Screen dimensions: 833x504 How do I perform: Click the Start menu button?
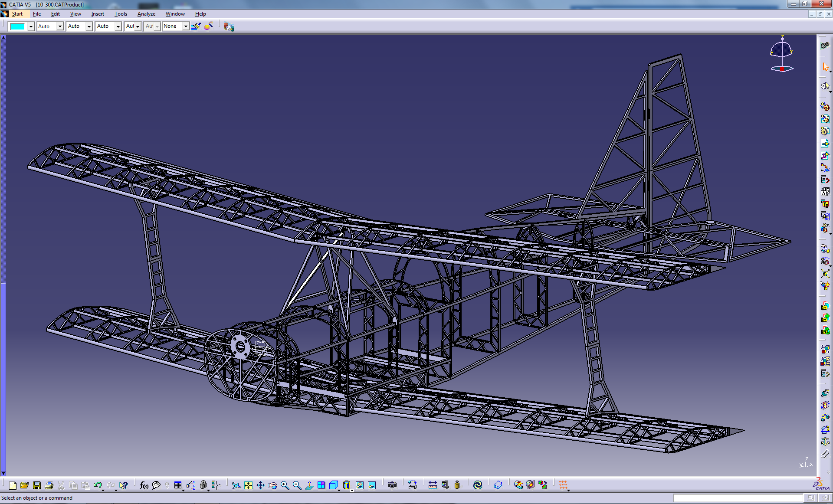tap(17, 14)
